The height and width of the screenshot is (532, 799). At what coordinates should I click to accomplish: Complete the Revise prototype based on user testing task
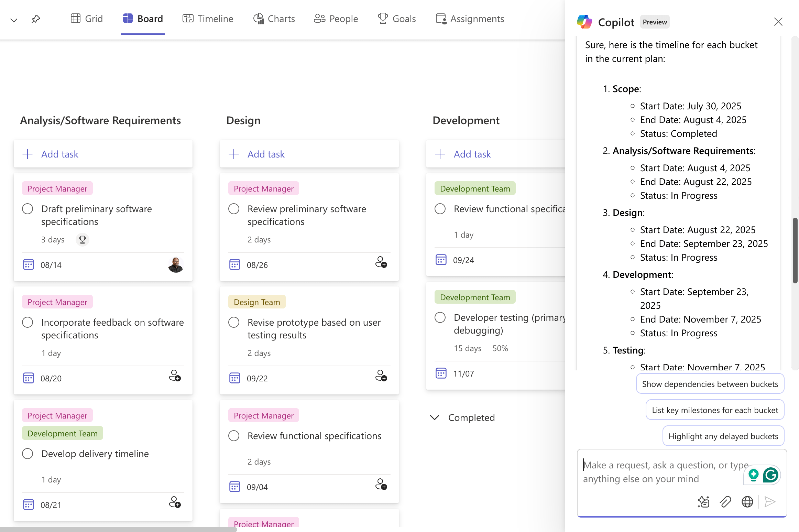pos(234,322)
